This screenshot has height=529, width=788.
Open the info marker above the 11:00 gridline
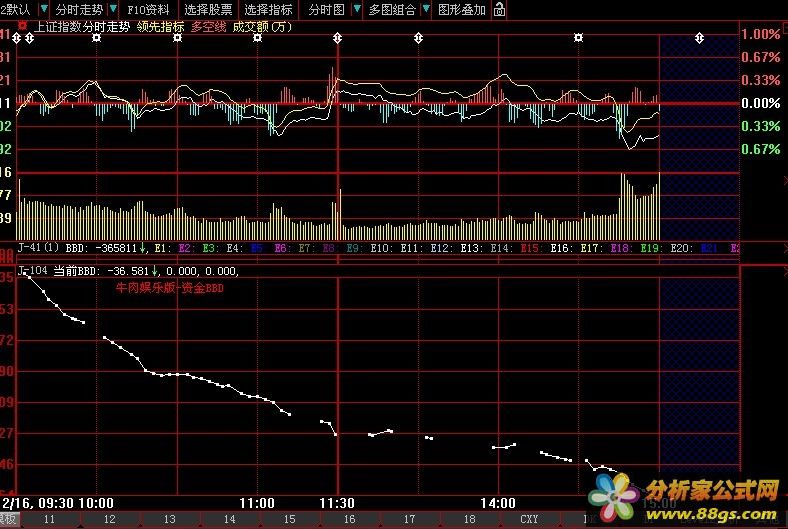tap(257, 38)
